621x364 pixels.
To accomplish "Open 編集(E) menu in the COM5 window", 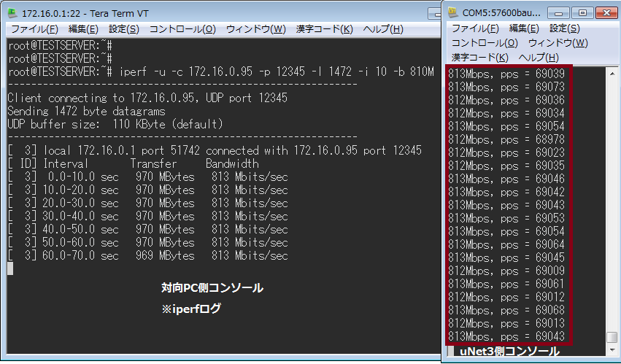I will (x=524, y=28).
